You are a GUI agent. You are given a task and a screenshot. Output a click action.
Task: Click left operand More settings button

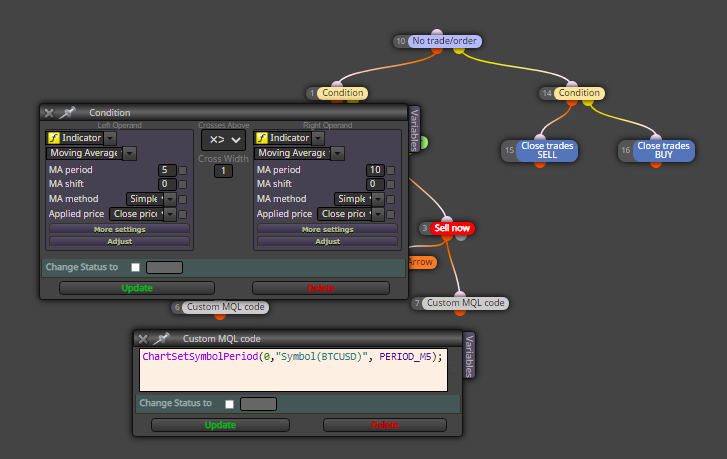(x=120, y=229)
